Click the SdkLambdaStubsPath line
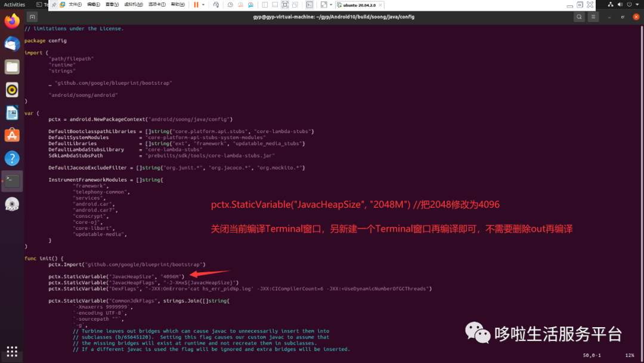 (x=162, y=156)
